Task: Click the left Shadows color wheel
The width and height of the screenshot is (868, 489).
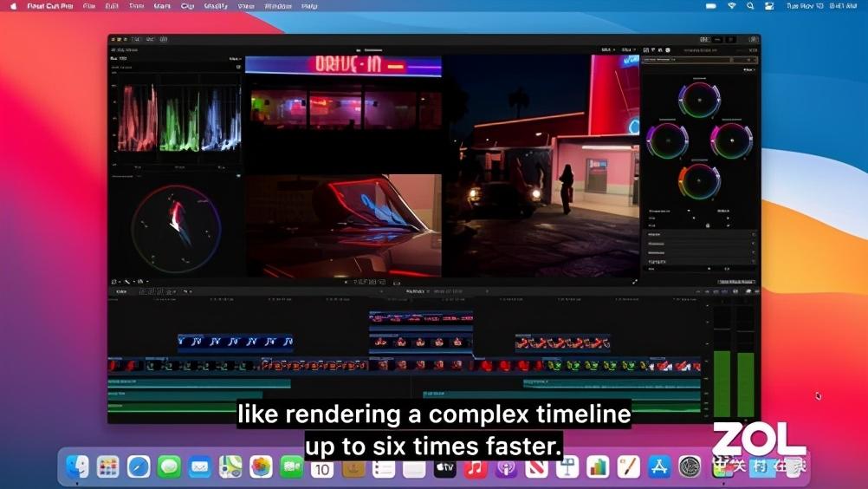Action: pos(668,140)
